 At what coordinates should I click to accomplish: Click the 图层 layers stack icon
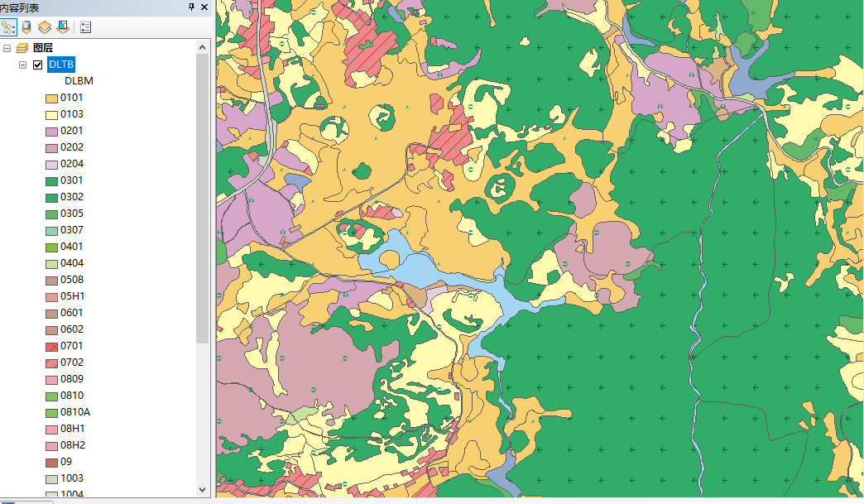23,47
